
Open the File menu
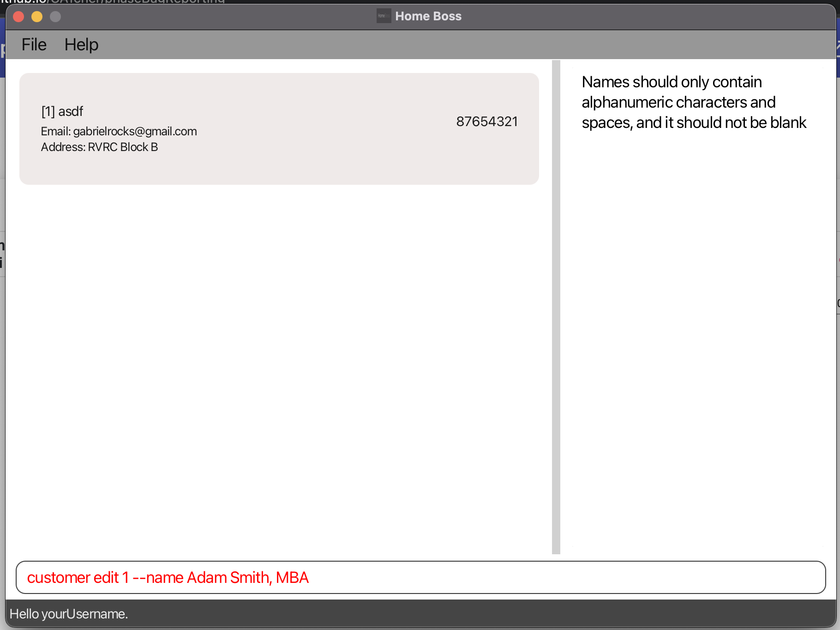[34, 45]
